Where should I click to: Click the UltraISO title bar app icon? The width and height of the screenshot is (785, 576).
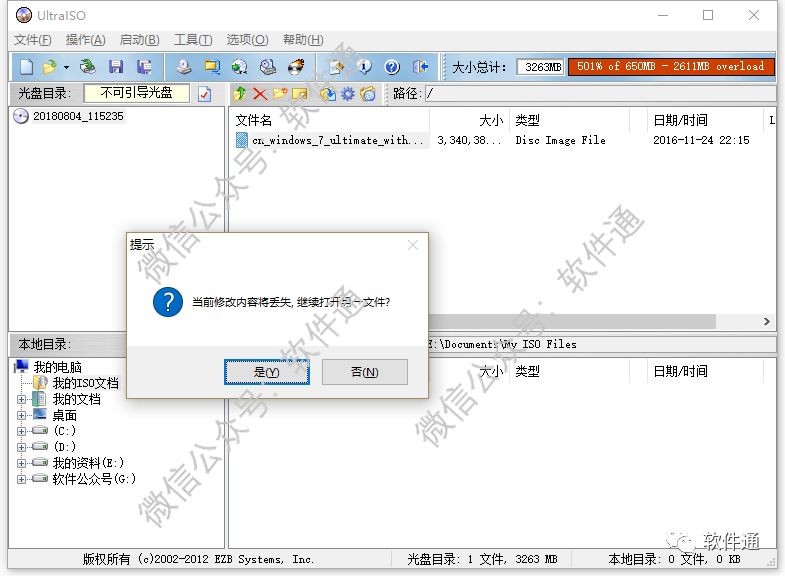click(x=24, y=16)
